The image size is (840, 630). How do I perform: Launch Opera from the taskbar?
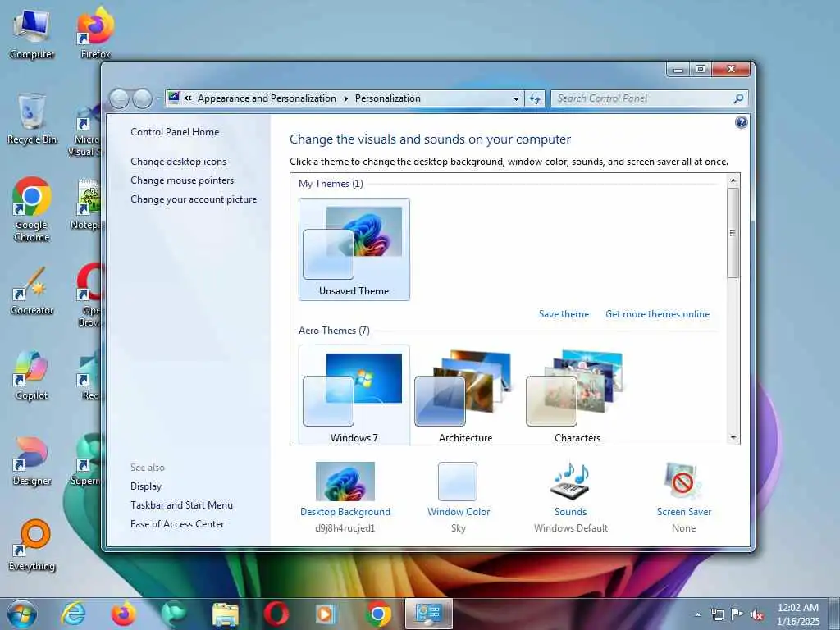coord(276,614)
